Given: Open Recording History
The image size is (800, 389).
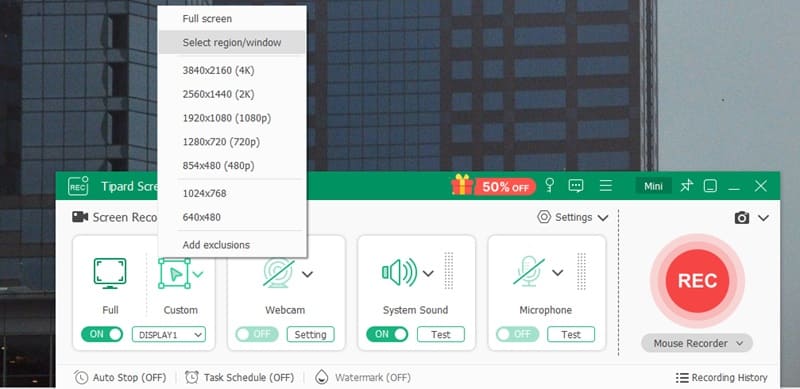Looking at the screenshot, I should [722, 378].
